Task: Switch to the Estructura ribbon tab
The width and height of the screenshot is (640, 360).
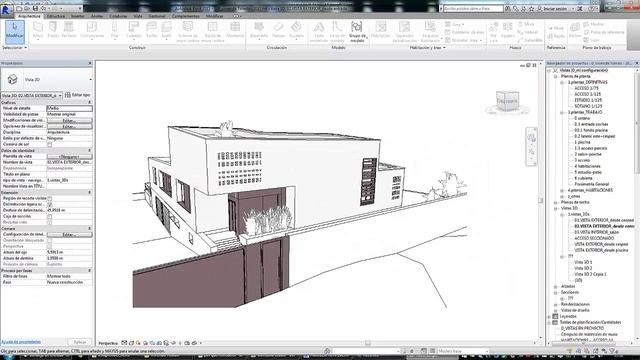Action: click(x=56, y=16)
